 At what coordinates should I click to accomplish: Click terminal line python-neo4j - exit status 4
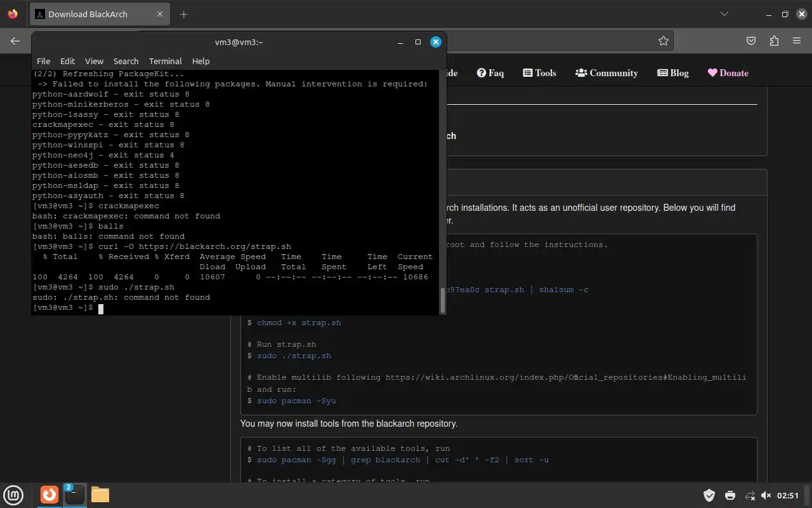(103, 155)
